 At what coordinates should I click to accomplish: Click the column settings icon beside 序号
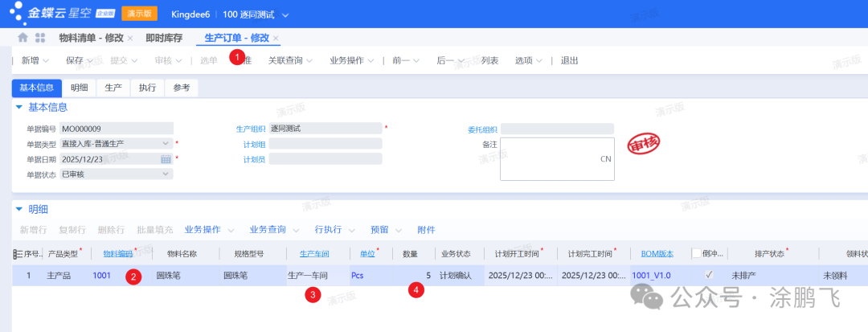click(x=17, y=254)
